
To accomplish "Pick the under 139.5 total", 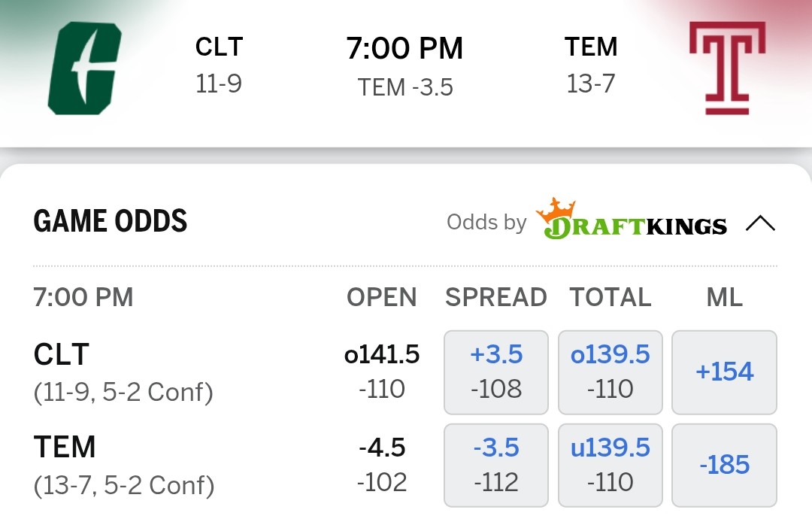I will point(611,465).
